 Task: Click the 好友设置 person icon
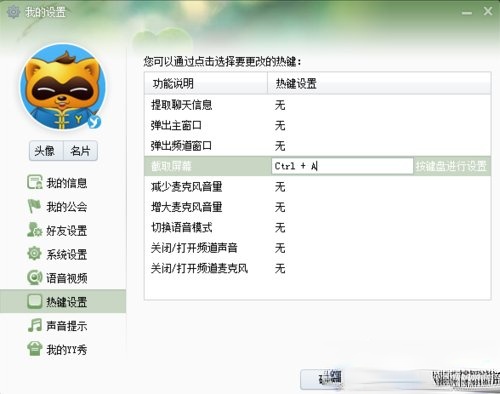34,230
